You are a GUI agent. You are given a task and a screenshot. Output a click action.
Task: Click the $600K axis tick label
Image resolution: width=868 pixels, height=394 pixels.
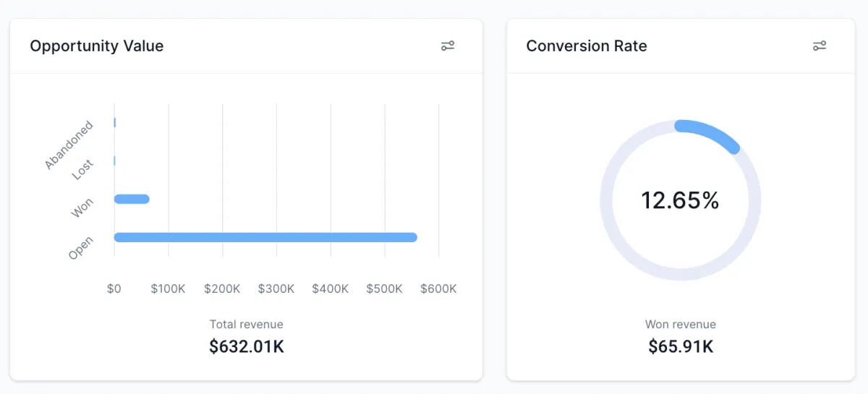click(438, 288)
